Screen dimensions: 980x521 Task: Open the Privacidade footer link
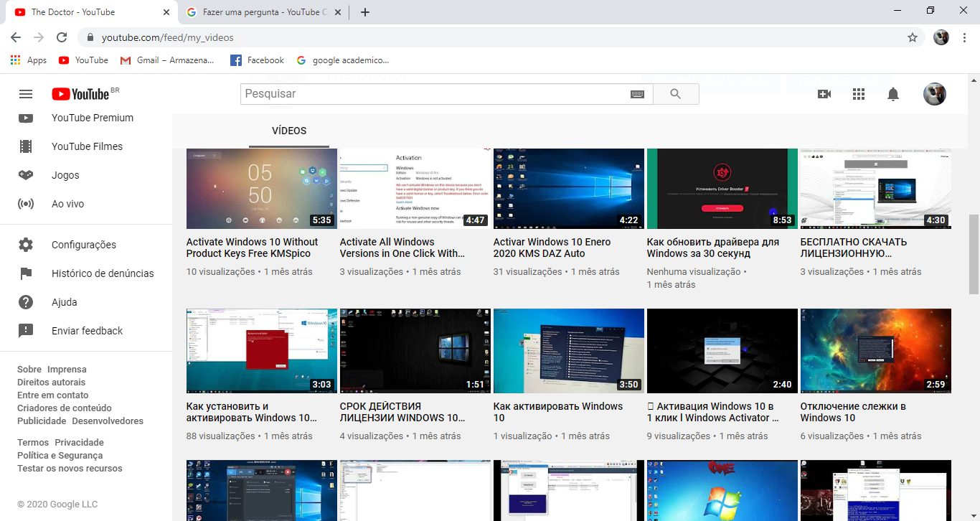pyautogui.click(x=80, y=443)
